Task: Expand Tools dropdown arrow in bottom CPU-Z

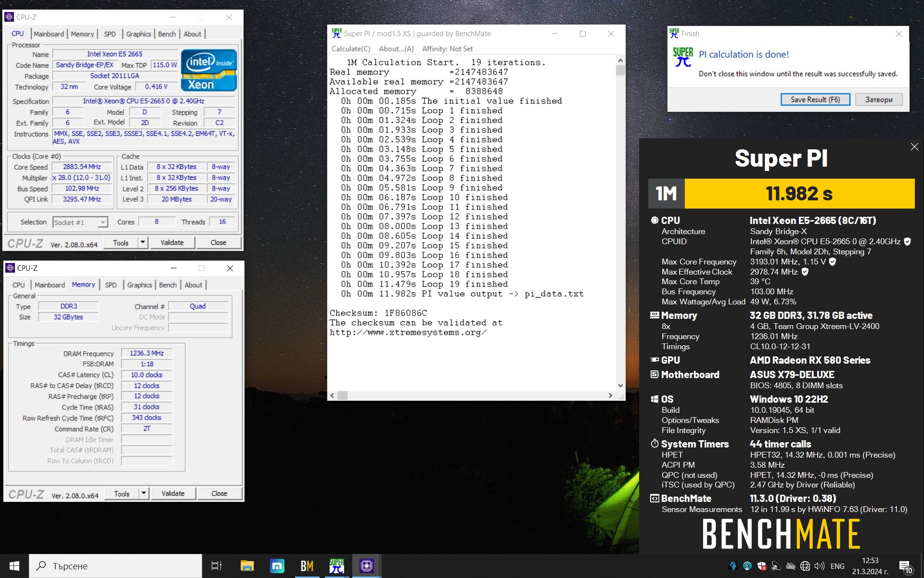Action: tap(143, 493)
